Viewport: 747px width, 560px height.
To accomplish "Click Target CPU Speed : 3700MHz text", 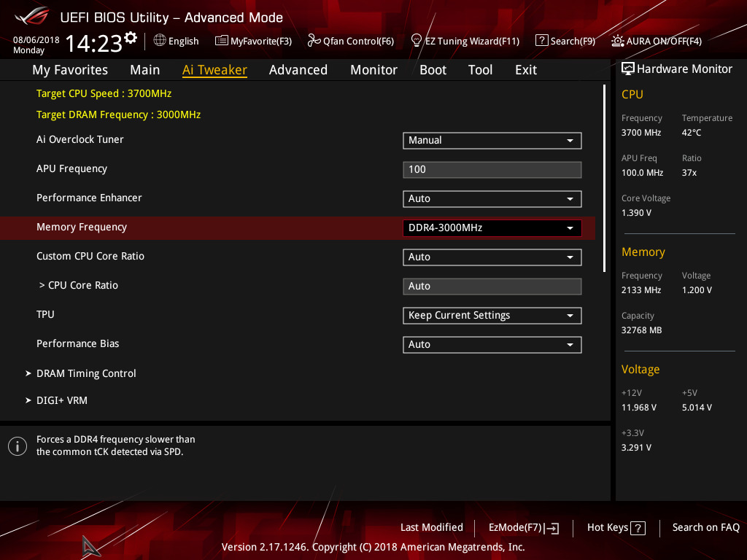I will coord(104,94).
